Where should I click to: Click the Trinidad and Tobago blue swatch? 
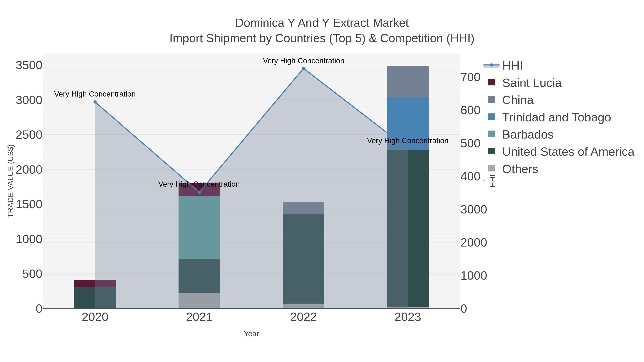tap(492, 117)
